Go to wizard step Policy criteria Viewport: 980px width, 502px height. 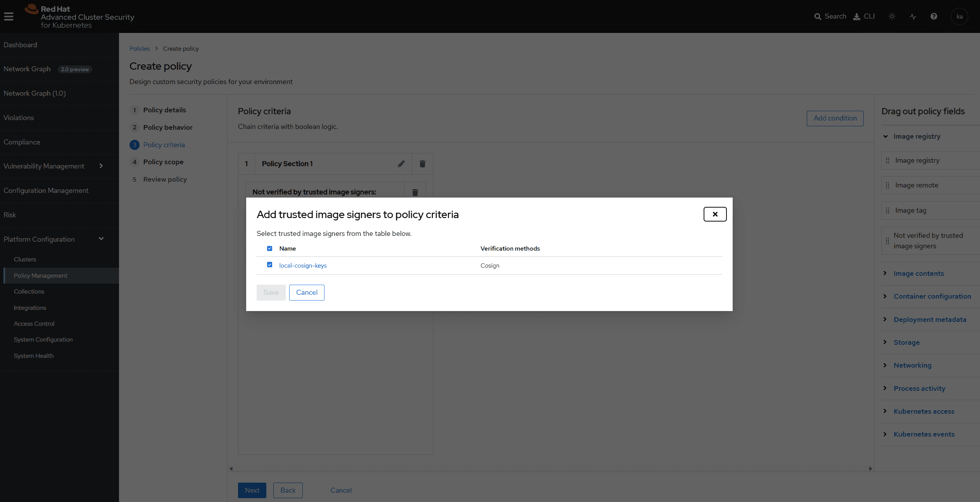click(x=157, y=145)
